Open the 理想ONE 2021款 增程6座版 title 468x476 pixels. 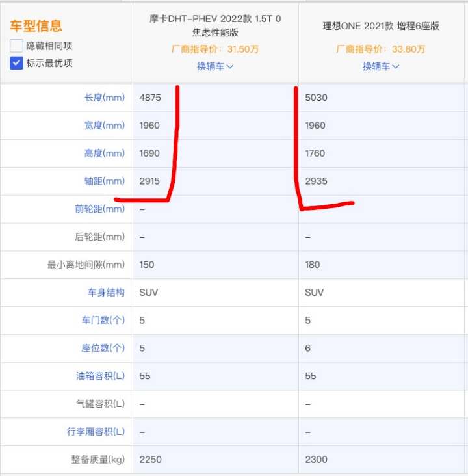[x=381, y=26]
